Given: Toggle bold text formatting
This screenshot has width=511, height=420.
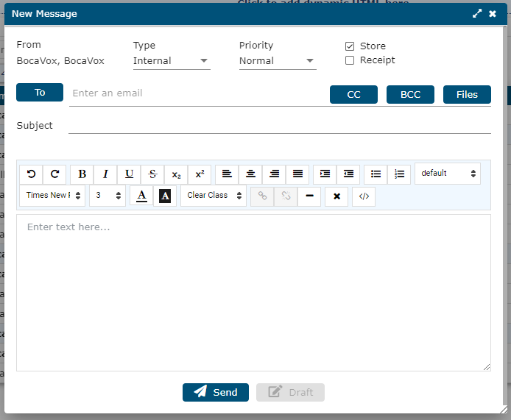Looking at the screenshot, I should pos(82,174).
